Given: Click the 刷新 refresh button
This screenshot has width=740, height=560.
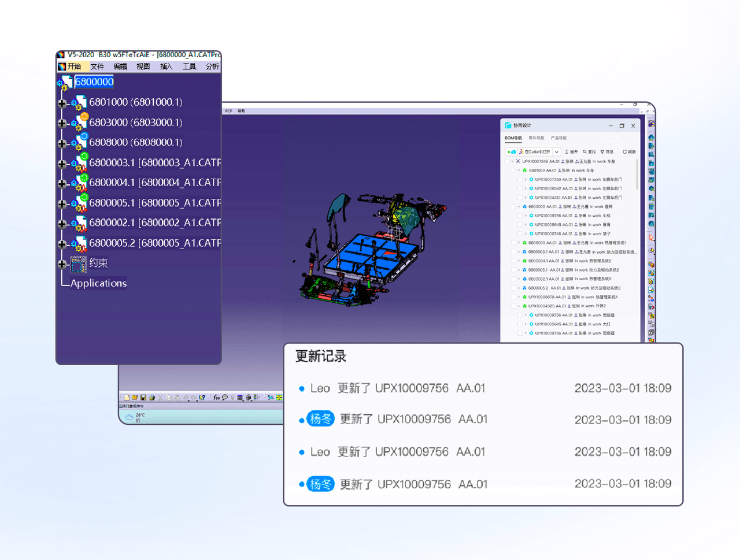Looking at the screenshot, I should 630,152.
